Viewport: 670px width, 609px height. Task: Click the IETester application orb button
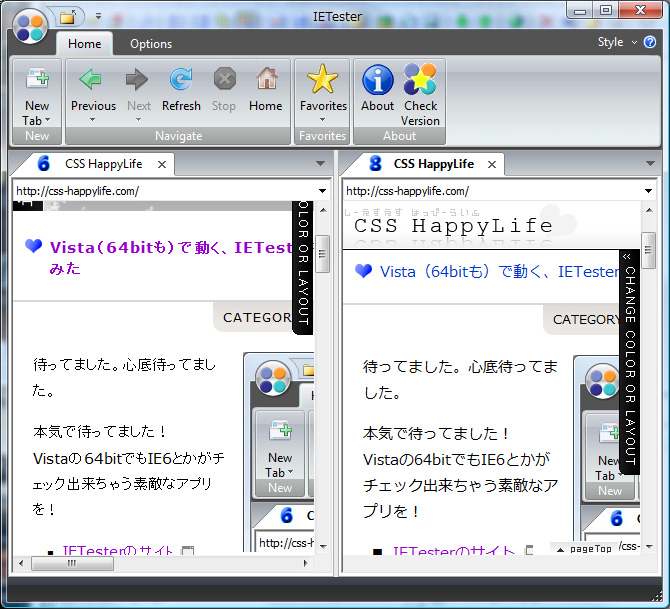[x=30, y=27]
